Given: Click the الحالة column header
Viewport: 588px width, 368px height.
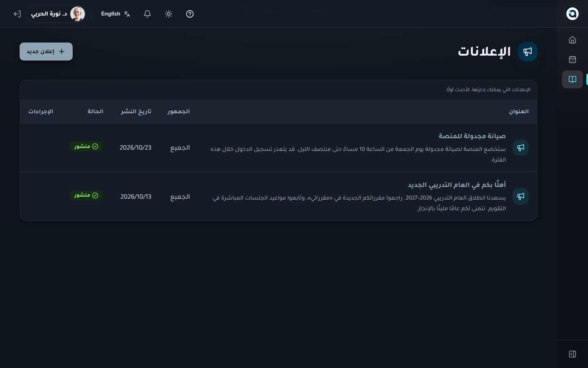Looking at the screenshot, I should point(95,112).
